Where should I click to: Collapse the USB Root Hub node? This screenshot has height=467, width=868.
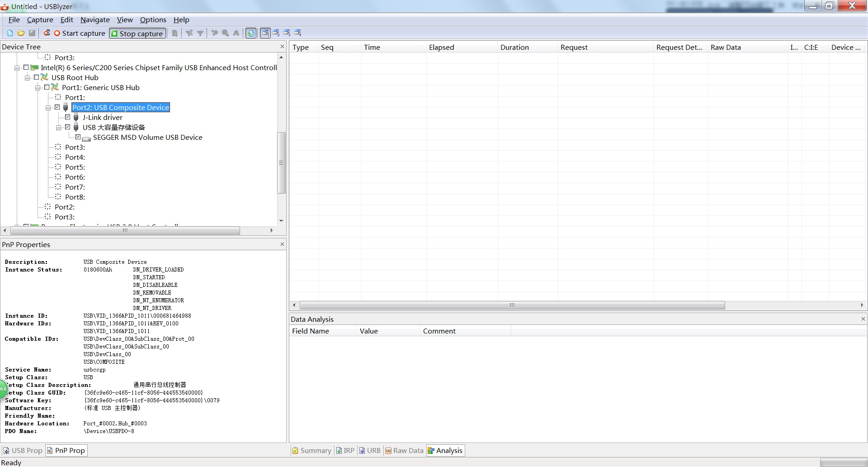(x=28, y=78)
